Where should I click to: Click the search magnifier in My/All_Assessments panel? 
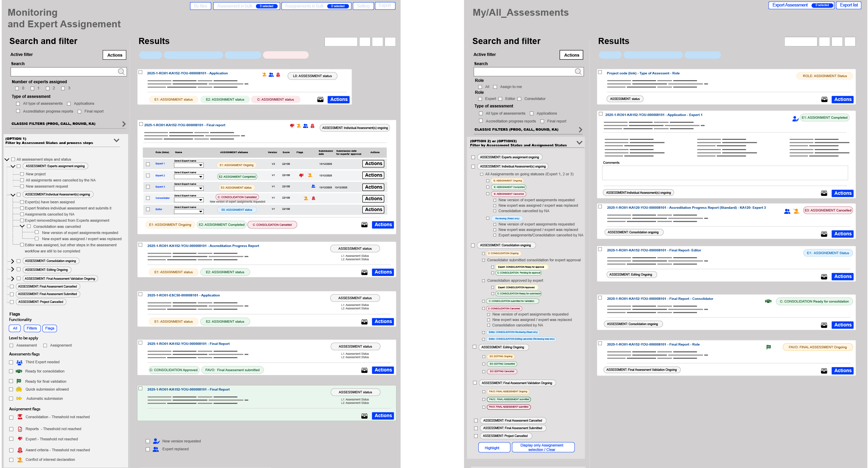(x=578, y=72)
